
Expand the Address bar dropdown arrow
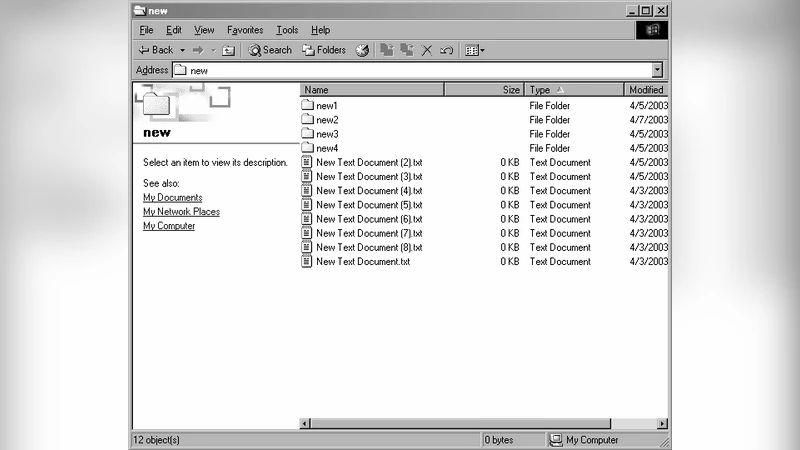(x=657, y=70)
